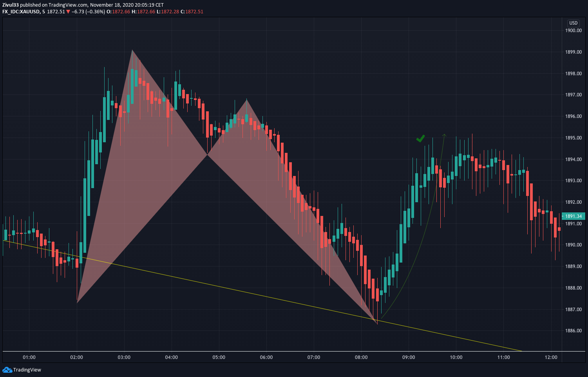Click the 03:00 time axis label
Image resolution: width=588 pixels, height=377 pixels.
click(x=124, y=357)
